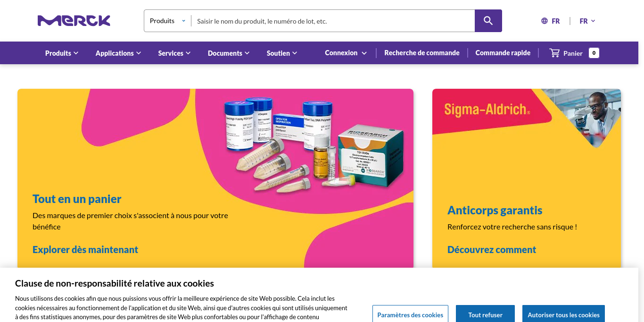Viewport: 644px width, 322px height.
Task: Click Explorer dès maintenant link
Action: (85, 249)
